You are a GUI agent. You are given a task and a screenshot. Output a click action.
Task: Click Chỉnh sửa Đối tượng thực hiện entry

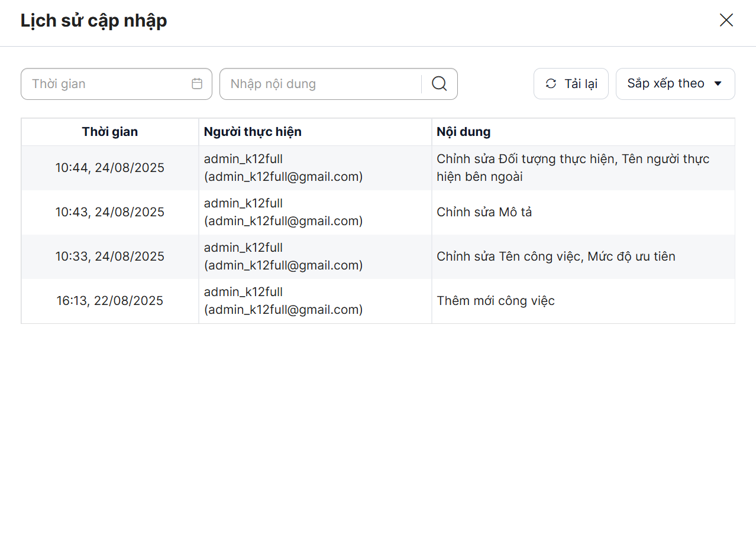coord(572,168)
